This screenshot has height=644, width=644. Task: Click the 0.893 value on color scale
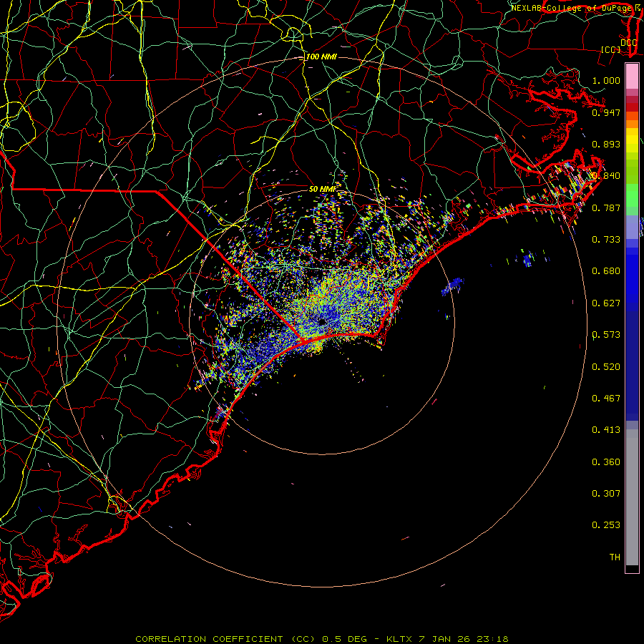coord(606,144)
